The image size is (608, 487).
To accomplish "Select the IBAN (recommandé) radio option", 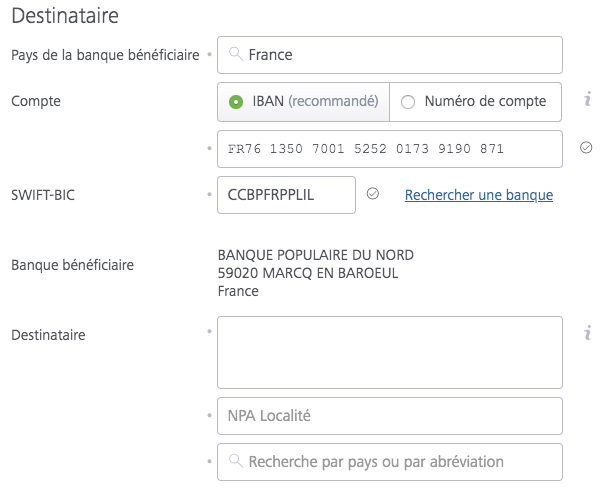I will [x=236, y=101].
